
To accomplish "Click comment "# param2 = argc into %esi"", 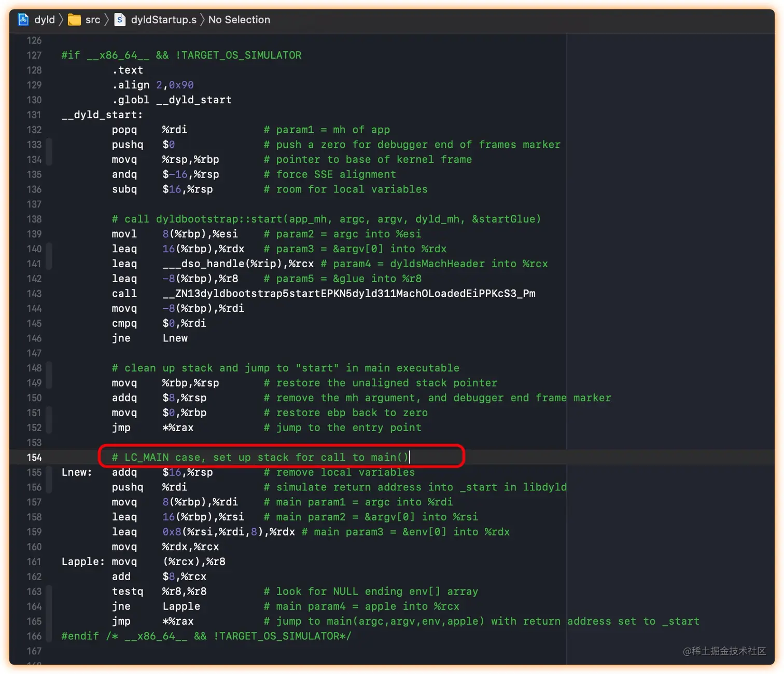I will (342, 234).
